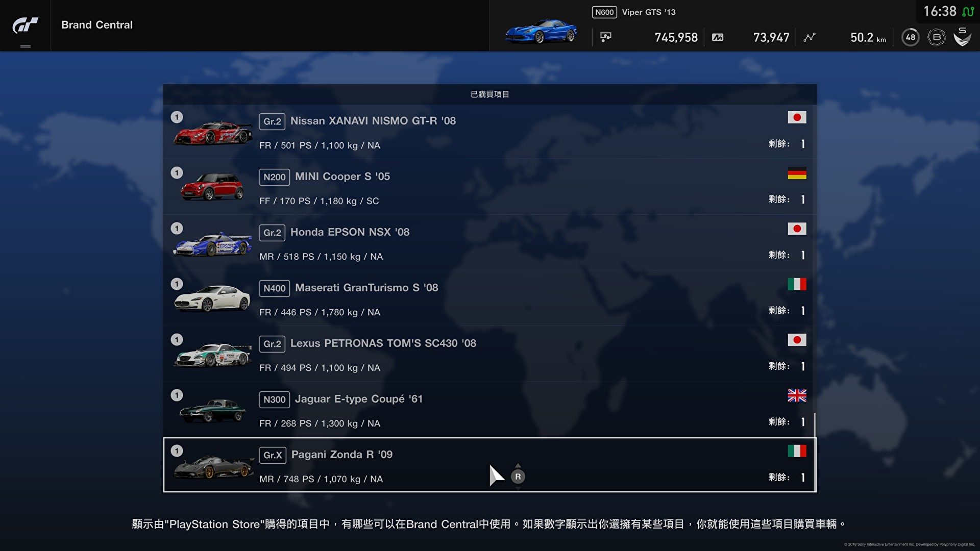This screenshot has height=551, width=980.
Task: Click the Gr.X class badge
Action: coord(273,455)
